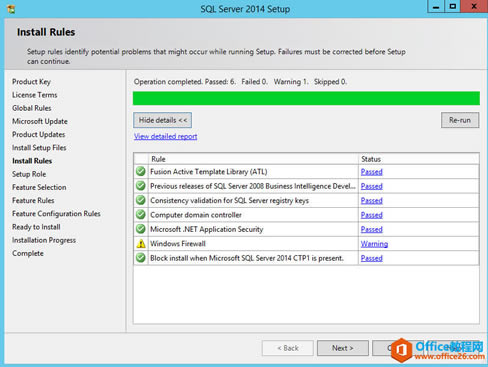Click 'Consistency validation for SQL Server registry keys' text
Image resolution: width=488 pixels, height=367 pixels.
(x=229, y=200)
